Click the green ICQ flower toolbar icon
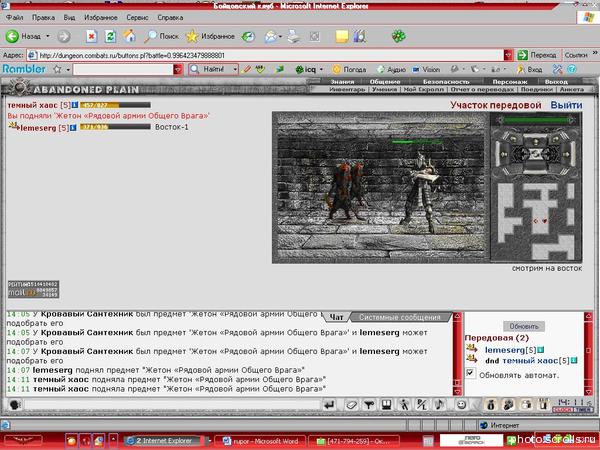 pyautogui.click(x=398, y=36)
